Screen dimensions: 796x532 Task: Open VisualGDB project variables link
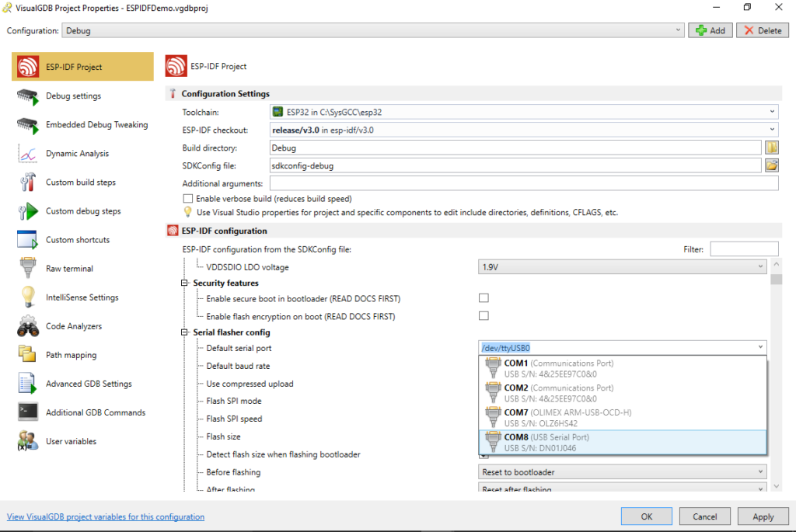(106, 516)
